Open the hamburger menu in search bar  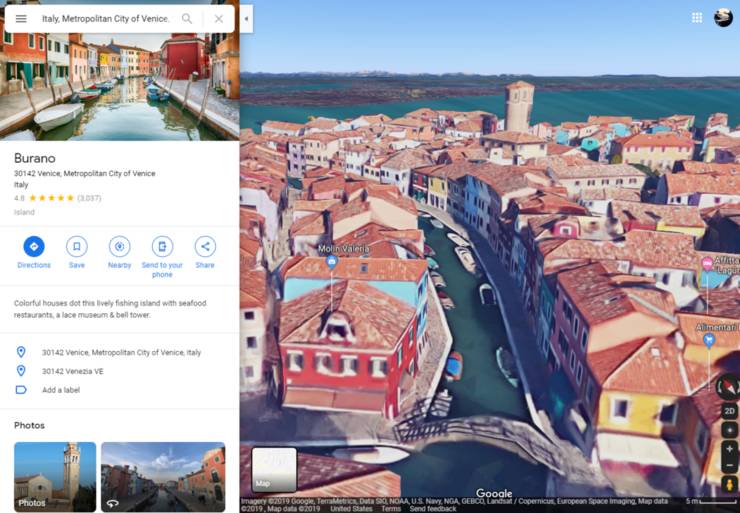click(21, 19)
